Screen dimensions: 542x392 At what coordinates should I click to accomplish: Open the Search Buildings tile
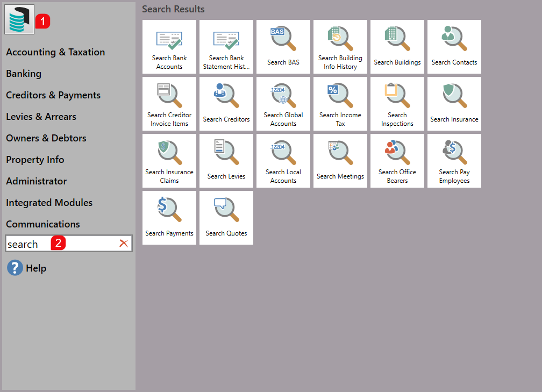tap(397, 47)
